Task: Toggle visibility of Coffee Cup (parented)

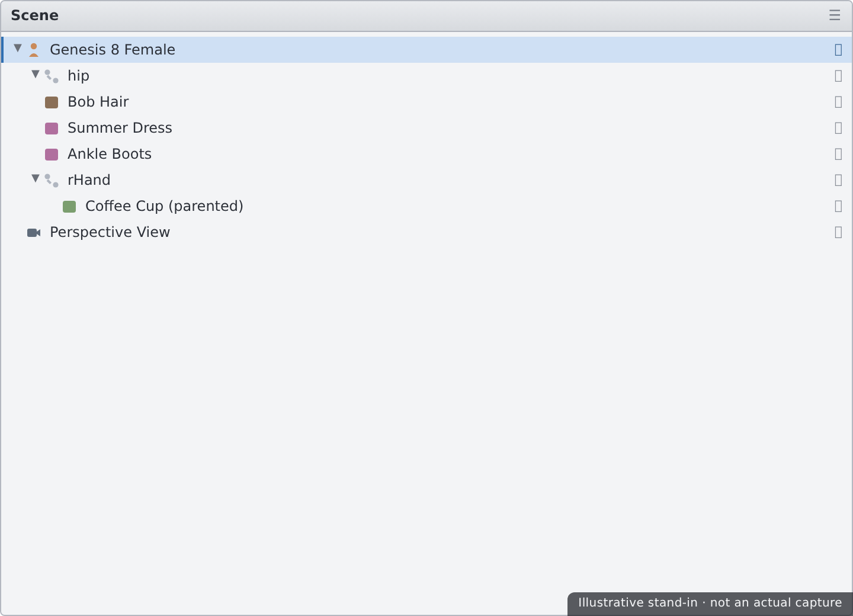Action: point(838,206)
